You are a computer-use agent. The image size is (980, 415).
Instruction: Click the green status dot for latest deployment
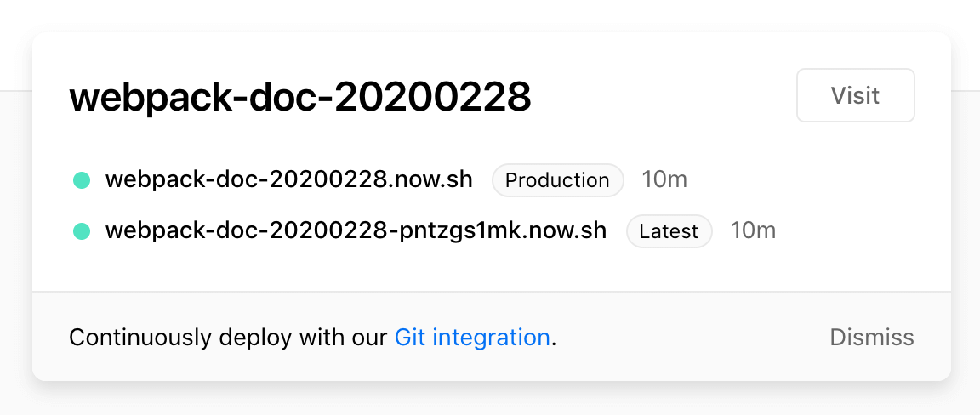[x=82, y=231]
